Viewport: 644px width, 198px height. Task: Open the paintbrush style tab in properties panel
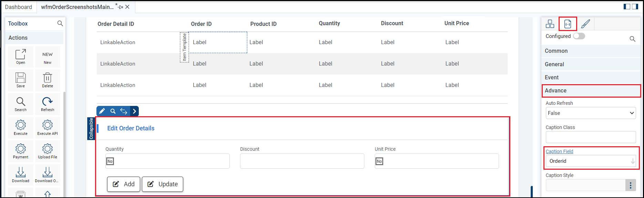click(585, 24)
